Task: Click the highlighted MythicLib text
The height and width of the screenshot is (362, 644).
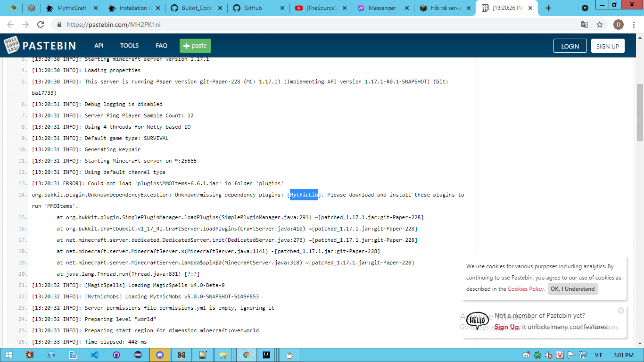Action: pos(304,195)
